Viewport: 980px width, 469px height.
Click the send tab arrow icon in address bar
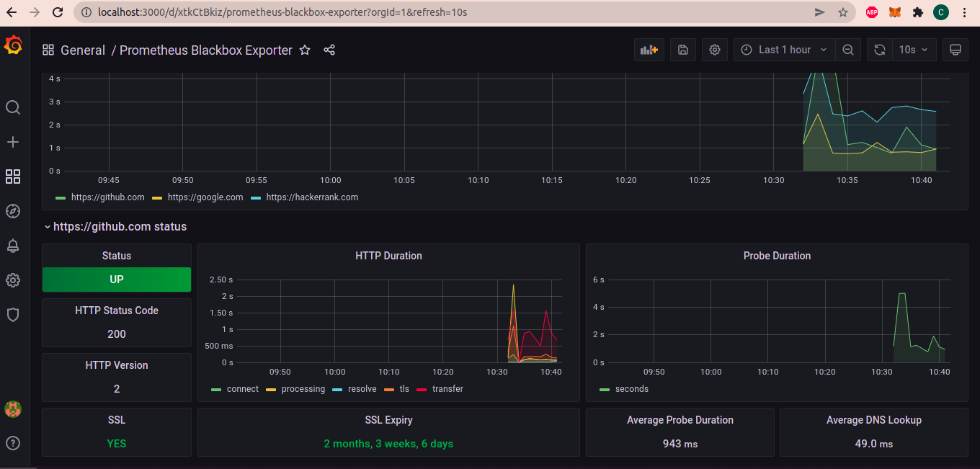(819, 12)
